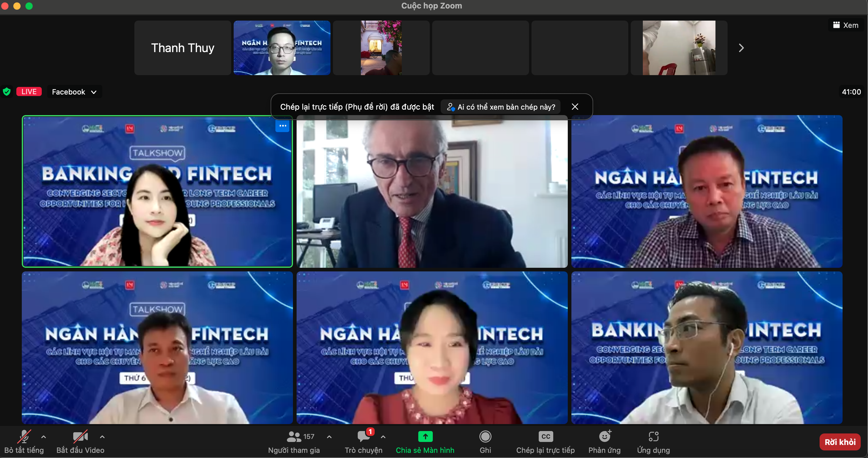Select video of woman in red blouse

click(432, 348)
